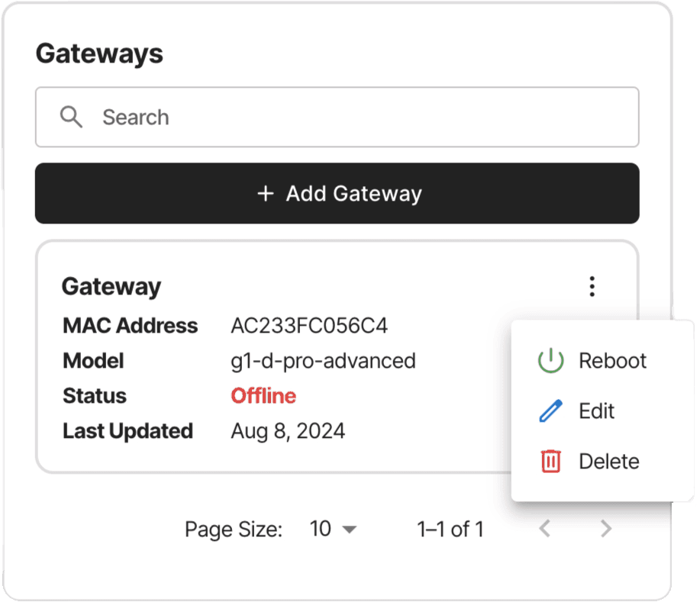Click the red Delete trash icon
The height and width of the screenshot is (602, 700).
tap(550, 461)
